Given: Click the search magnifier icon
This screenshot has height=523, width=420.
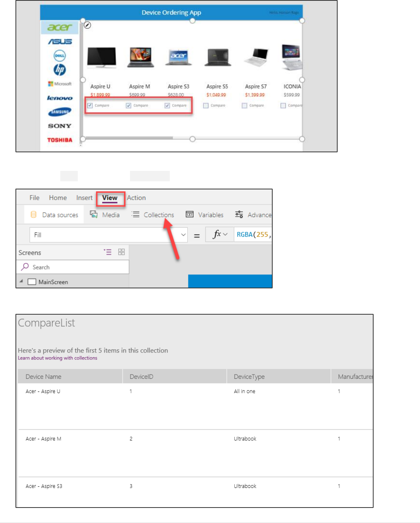Looking at the screenshot, I should click(x=25, y=267).
